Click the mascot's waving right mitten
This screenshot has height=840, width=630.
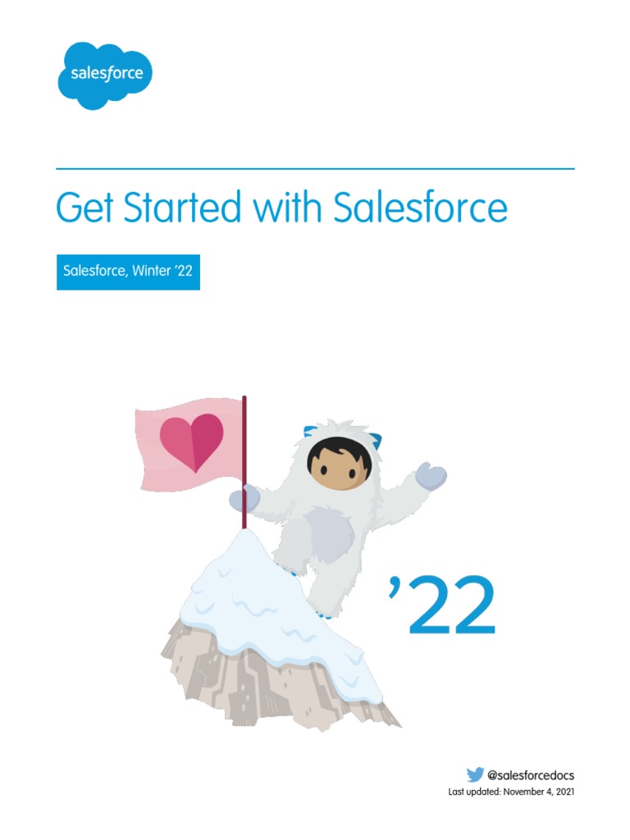[x=431, y=476]
